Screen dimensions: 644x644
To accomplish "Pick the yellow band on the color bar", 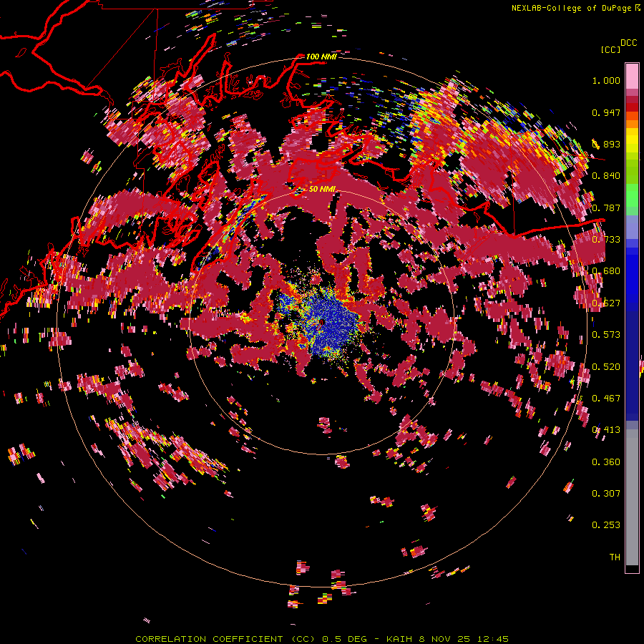I will click(632, 140).
